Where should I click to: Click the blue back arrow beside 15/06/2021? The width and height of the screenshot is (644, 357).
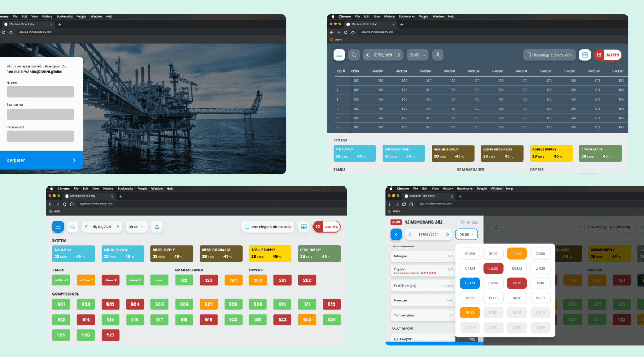pos(396,234)
